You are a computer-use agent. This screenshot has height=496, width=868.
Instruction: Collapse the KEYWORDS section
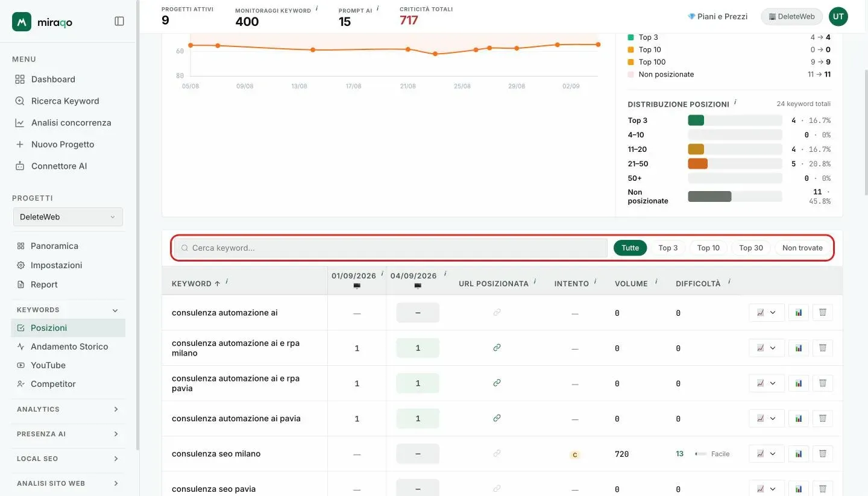[x=68, y=310]
